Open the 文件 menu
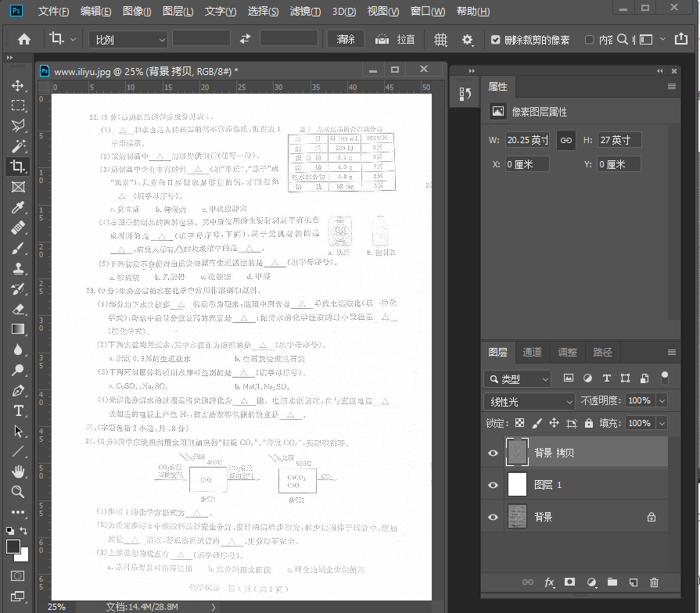 tap(53, 11)
